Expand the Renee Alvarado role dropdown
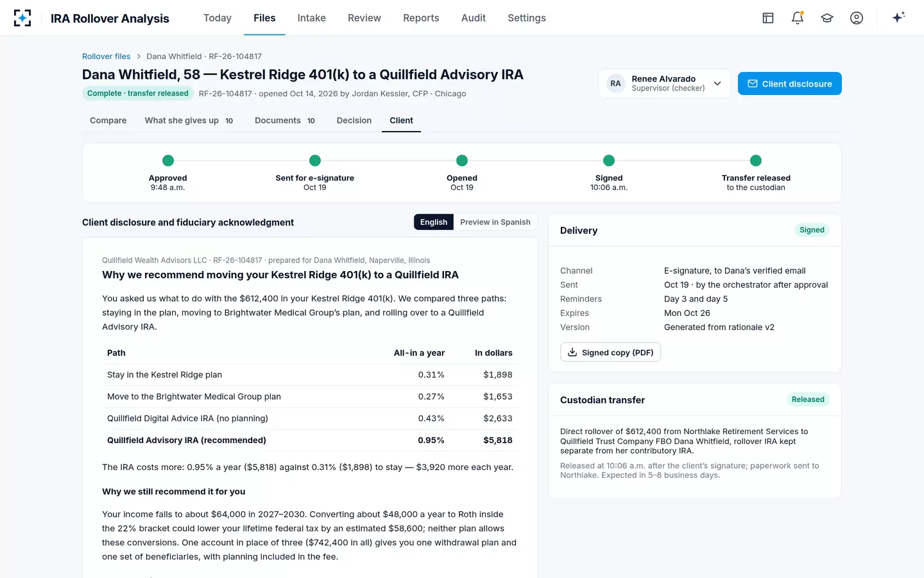 665,83
